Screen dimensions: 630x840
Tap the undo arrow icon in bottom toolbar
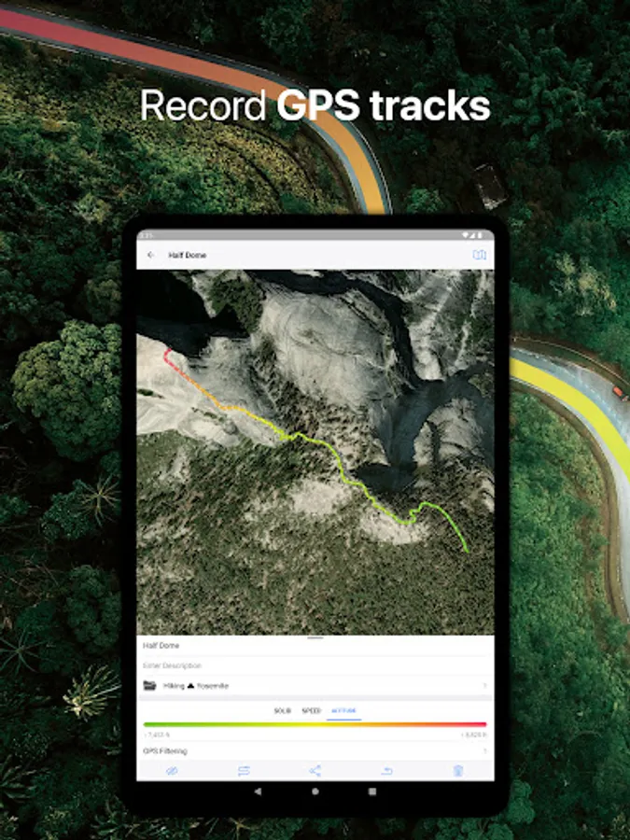386,771
